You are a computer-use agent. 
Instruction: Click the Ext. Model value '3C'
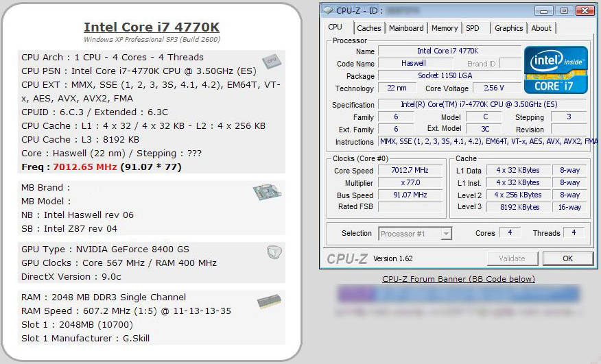[485, 129]
